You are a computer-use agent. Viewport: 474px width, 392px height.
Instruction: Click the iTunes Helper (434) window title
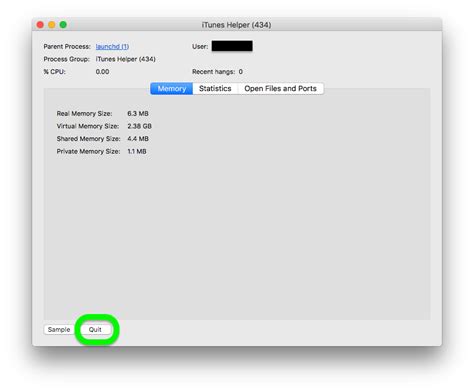click(x=236, y=25)
